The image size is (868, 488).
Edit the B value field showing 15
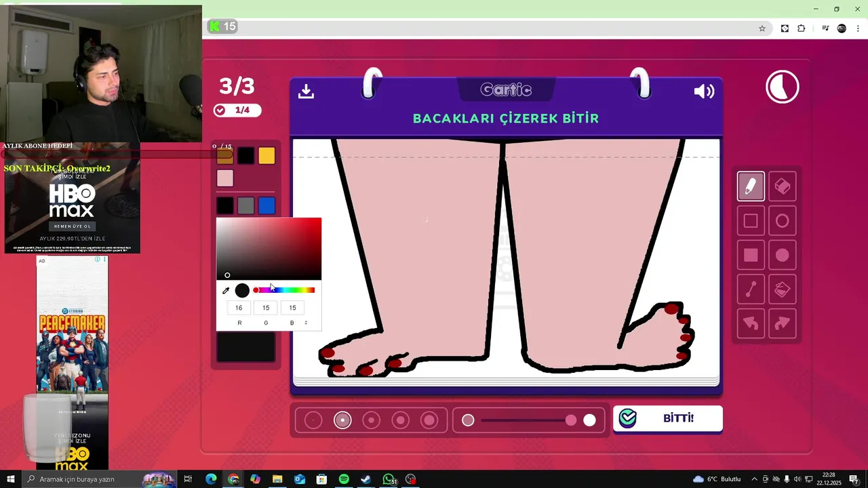point(292,308)
